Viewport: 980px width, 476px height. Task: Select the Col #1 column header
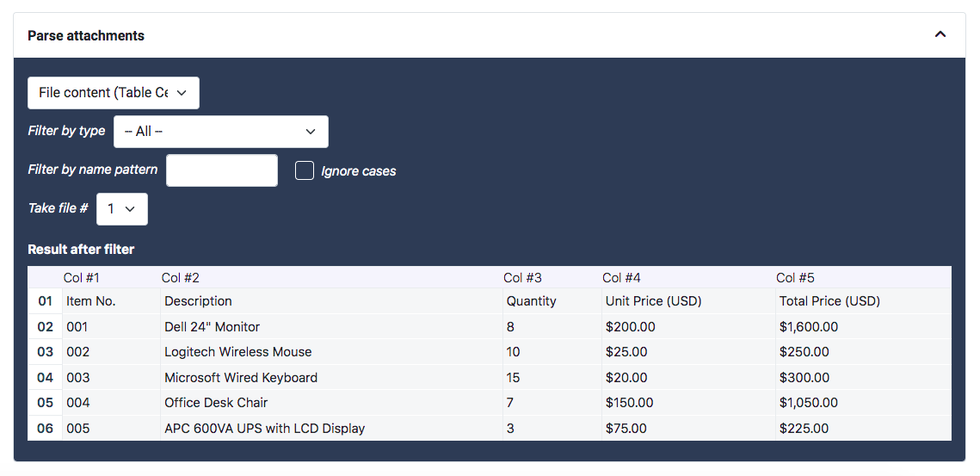(82, 278)
